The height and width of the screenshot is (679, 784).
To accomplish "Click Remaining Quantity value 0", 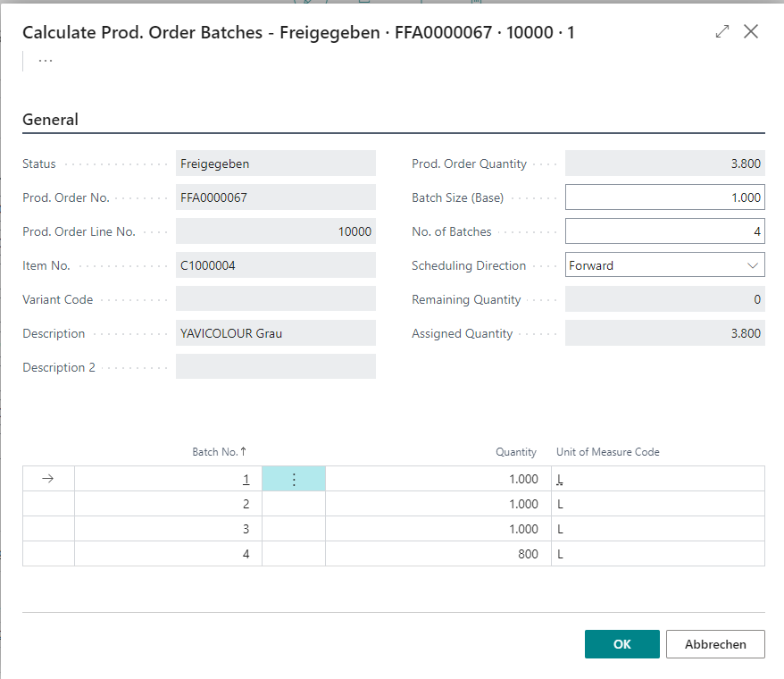I will pos(664,299).
